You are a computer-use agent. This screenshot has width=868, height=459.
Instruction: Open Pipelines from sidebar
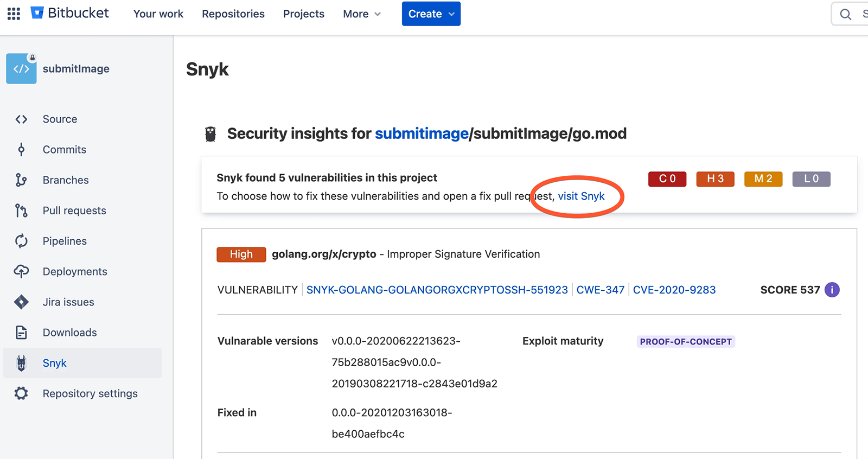(x=65, y=241)
